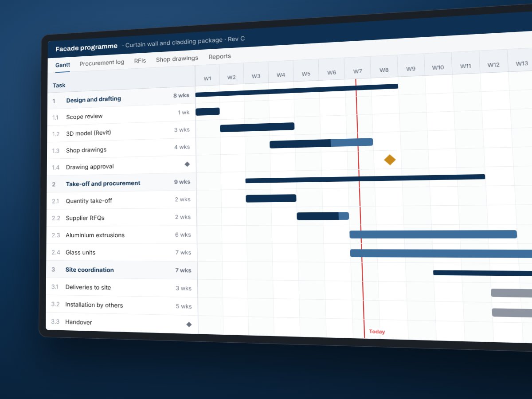Click the Scope review task name
This screenshot has width=532, height=399.
coord(84,117)
